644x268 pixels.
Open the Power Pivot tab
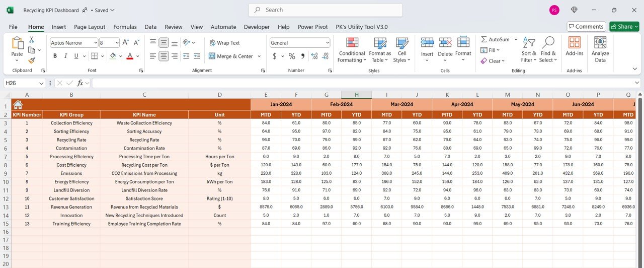pyautogui.click(x=313, y=27)
